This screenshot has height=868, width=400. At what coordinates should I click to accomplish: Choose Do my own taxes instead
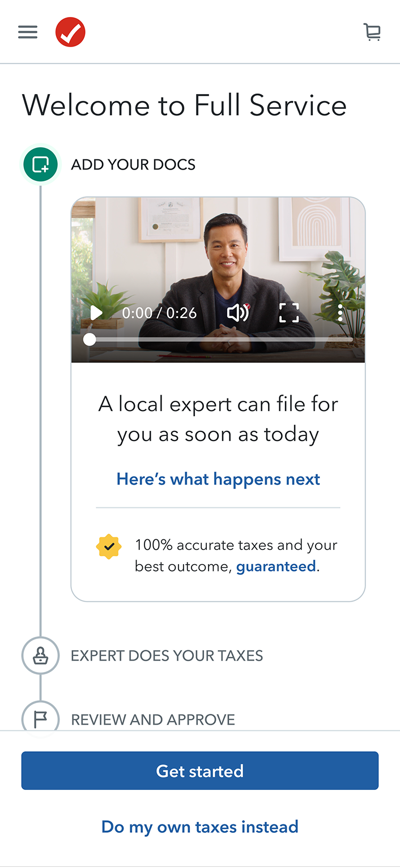click(200, 827)
